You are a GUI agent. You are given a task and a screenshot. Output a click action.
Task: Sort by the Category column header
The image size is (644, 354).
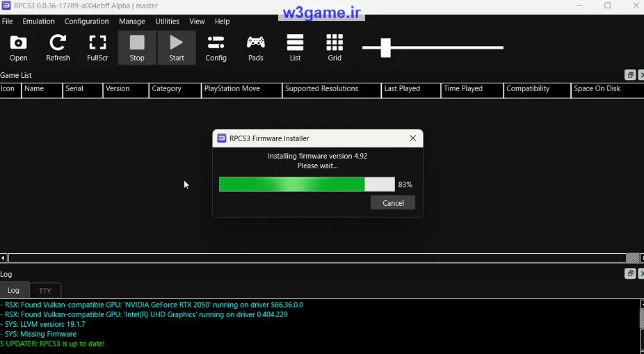[x=175, y=90]
